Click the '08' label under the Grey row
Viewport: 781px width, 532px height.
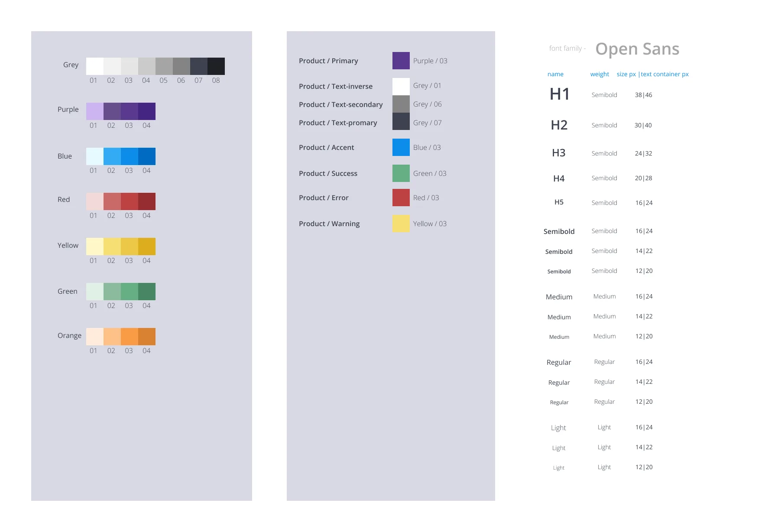tap(216, 80)
